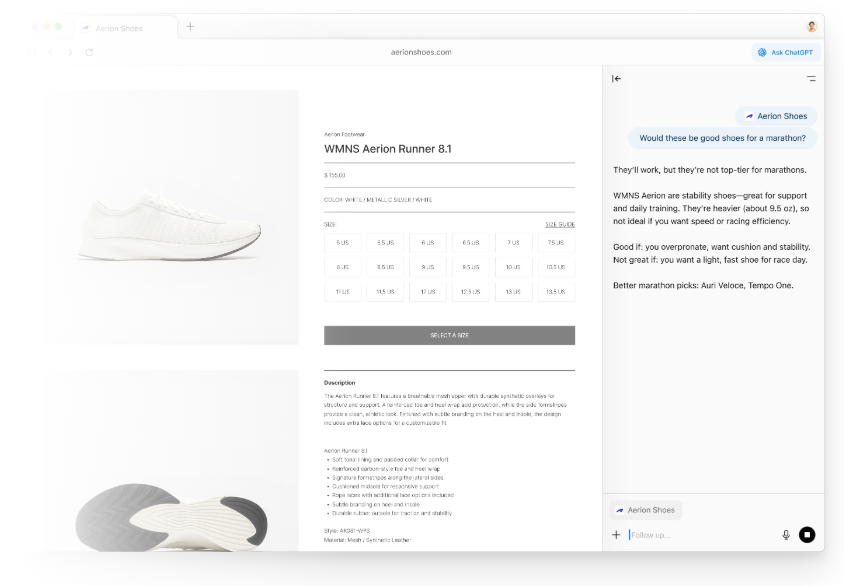Select size 8.5 US

(385, 267)
